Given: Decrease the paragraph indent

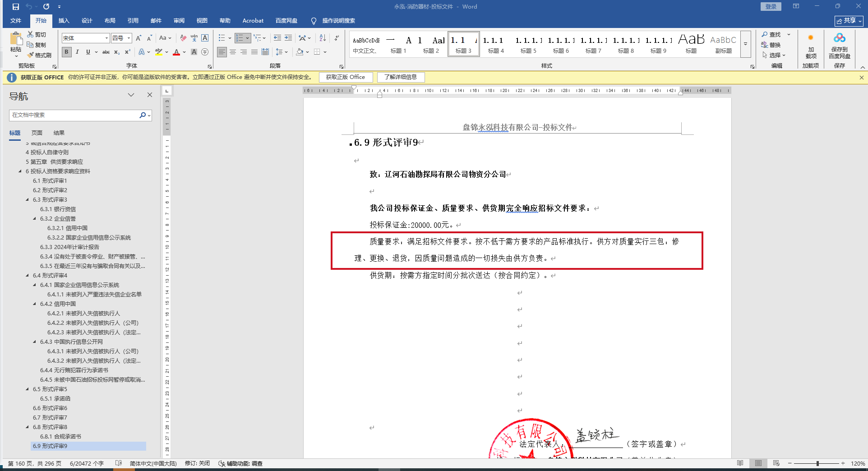Looking at the screenshot, I should [277, 38].
